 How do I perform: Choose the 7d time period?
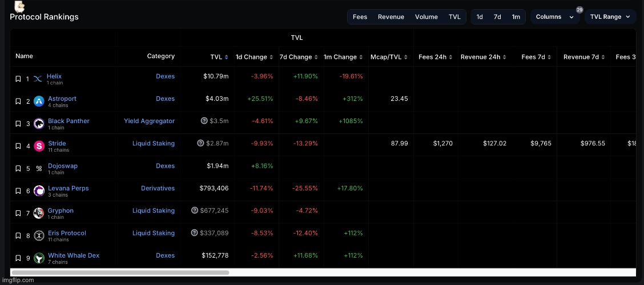coord(497,17)
